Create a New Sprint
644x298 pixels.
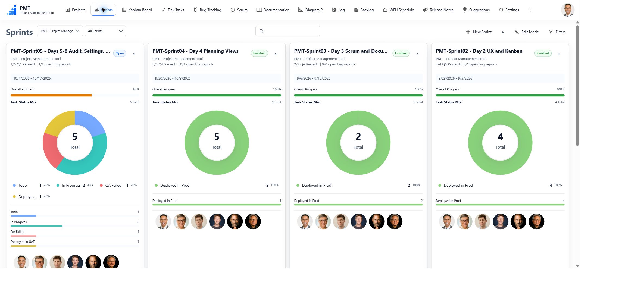pos(479,32)
